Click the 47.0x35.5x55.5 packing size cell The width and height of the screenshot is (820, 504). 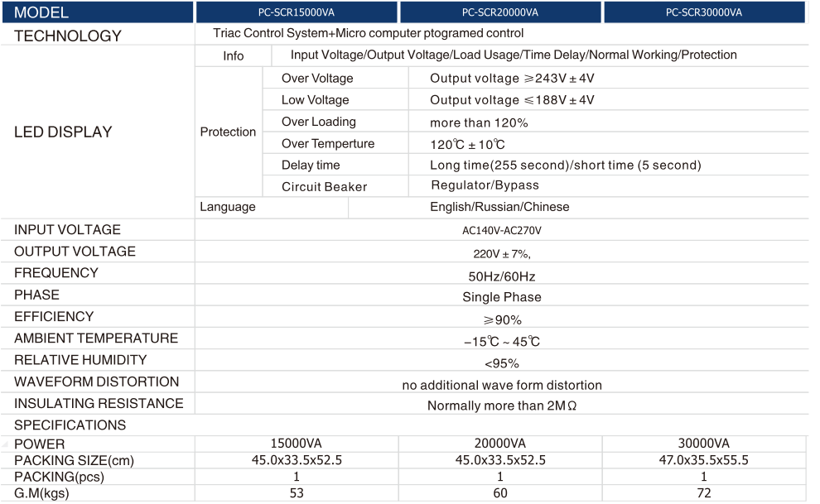pyautogui.click(x=704, y=460)
